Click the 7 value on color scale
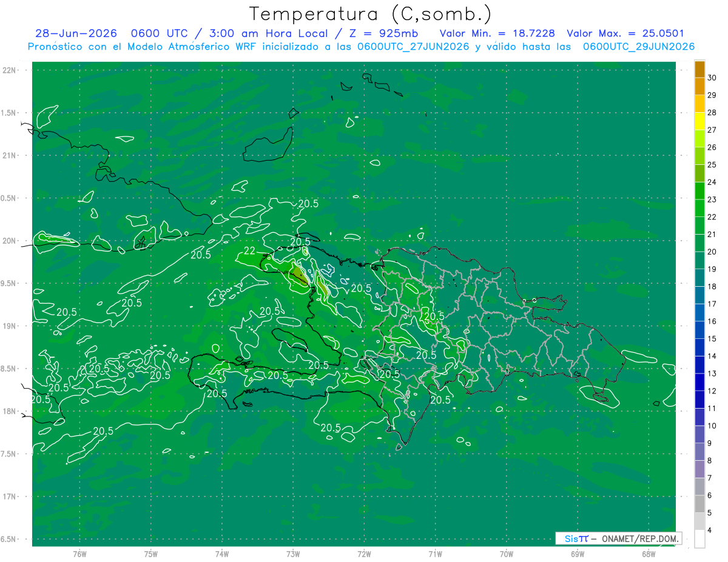This screenshot has height=562, width=728. pyautogui.click(x=710, y=478)
